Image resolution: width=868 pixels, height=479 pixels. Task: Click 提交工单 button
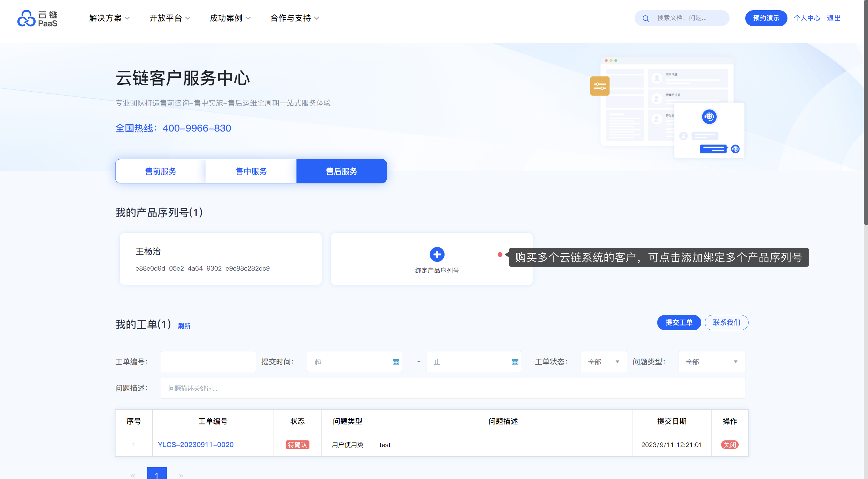[679, 322]
